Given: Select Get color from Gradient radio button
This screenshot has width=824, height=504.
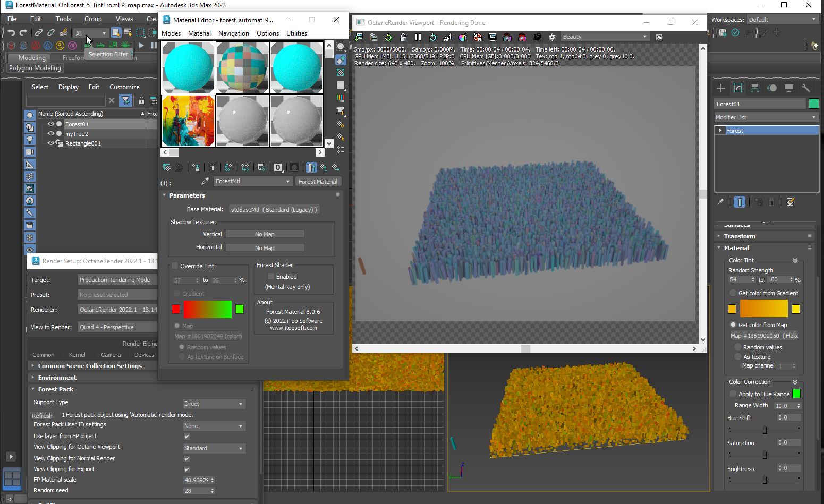Looking at the screenshot, I should pyautogui.click(x=733, y=293).
